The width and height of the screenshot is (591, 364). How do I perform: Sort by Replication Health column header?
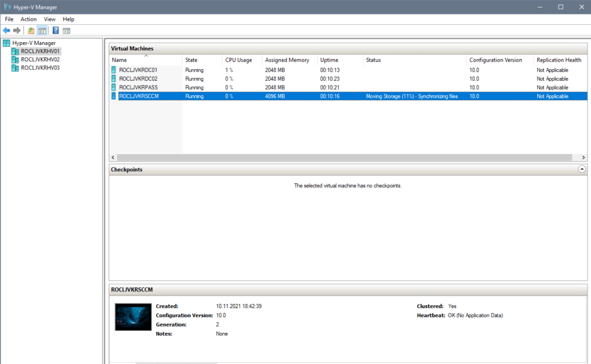[x=560, y=60]
